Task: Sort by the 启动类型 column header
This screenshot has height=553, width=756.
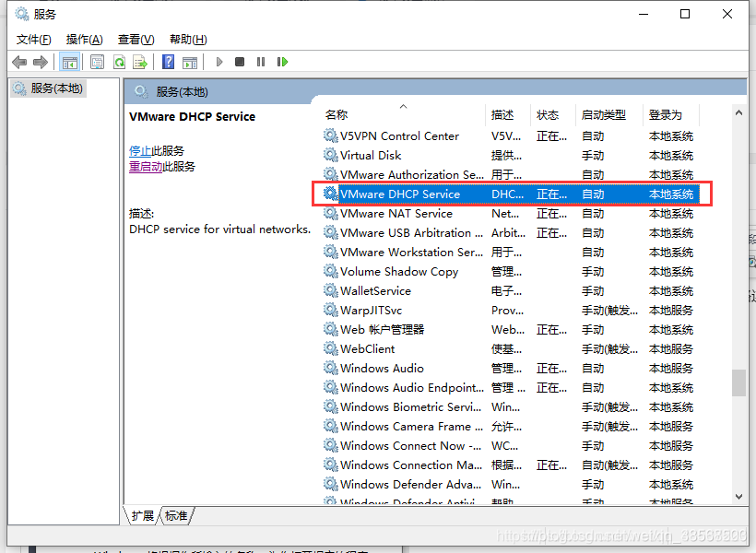Action: coord(609,114)
